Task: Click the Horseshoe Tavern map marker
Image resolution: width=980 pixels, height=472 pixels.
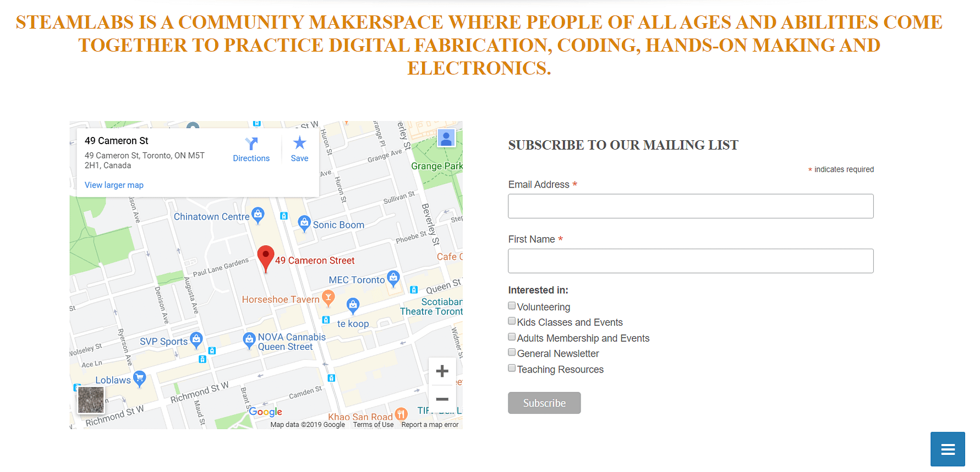Action: point(329,298)
